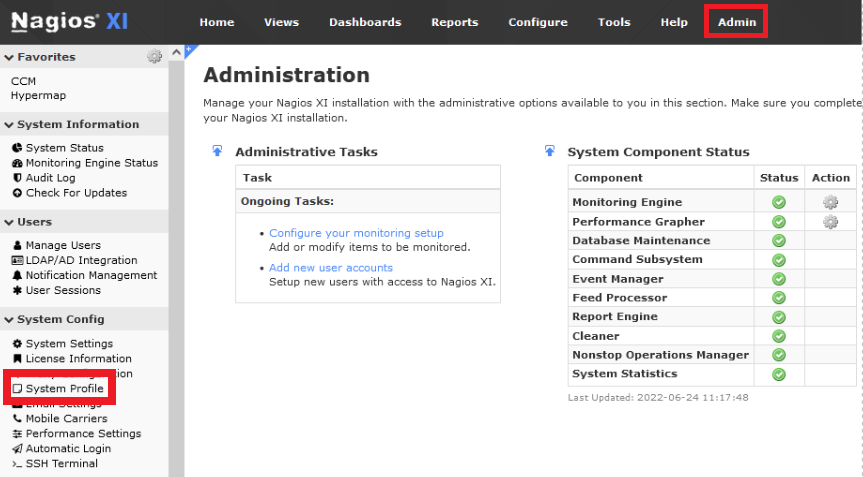
Task: Collapse the System Information section
Action: (x=9, y=125)
